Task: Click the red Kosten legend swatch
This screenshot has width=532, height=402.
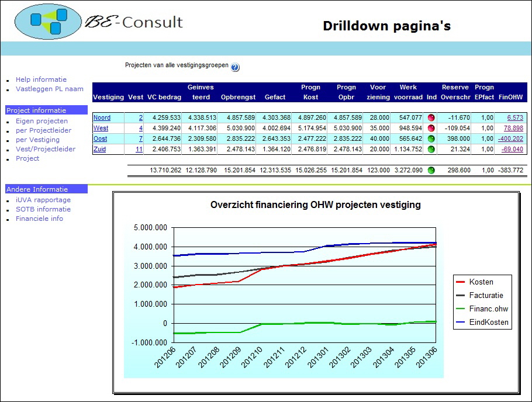Action: click(x=461, y=282)
